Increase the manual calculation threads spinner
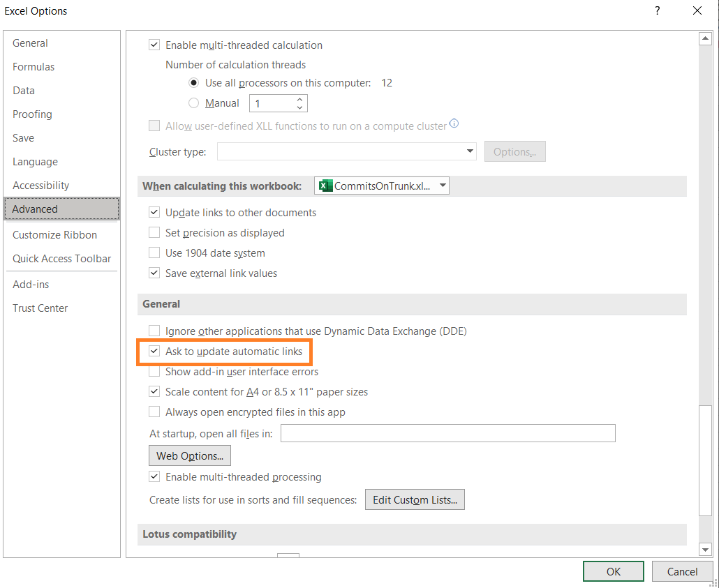The height and width of the screenshot is (588, 719). 300,99
